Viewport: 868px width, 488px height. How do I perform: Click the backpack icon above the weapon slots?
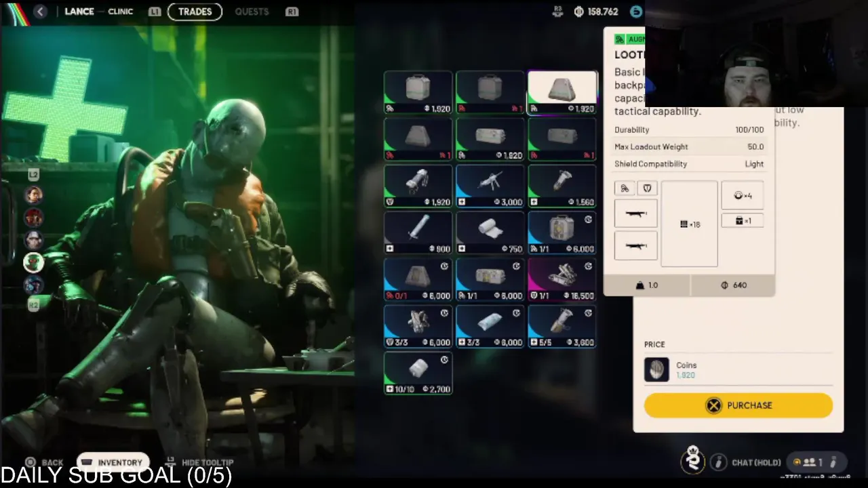625,188
